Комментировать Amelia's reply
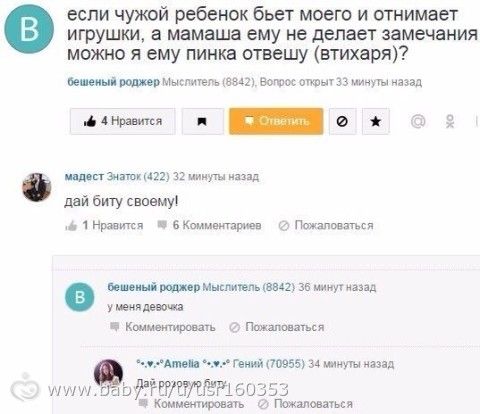The height and width of the screenshot is (414, 480). (x=191, y=404)
